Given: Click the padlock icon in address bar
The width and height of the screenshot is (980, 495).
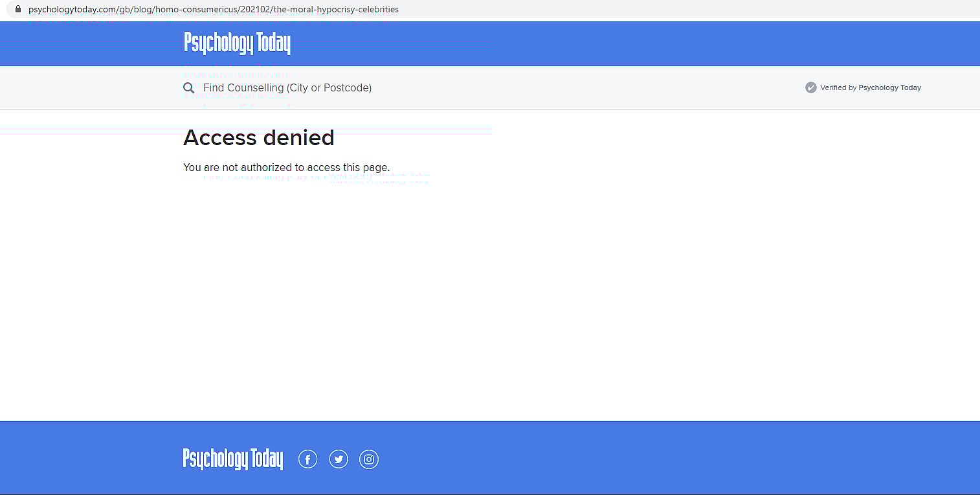Looking at the screenshot, I should (17, 9).
